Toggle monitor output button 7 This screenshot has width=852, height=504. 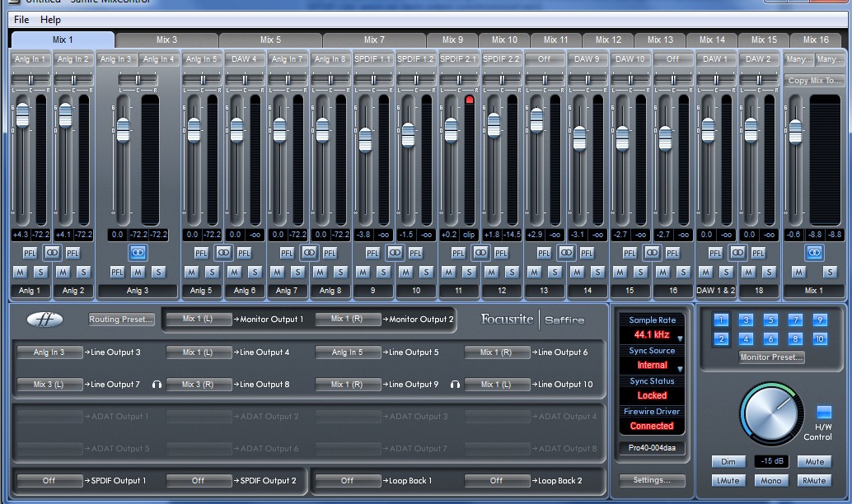[x=795, y=320]
